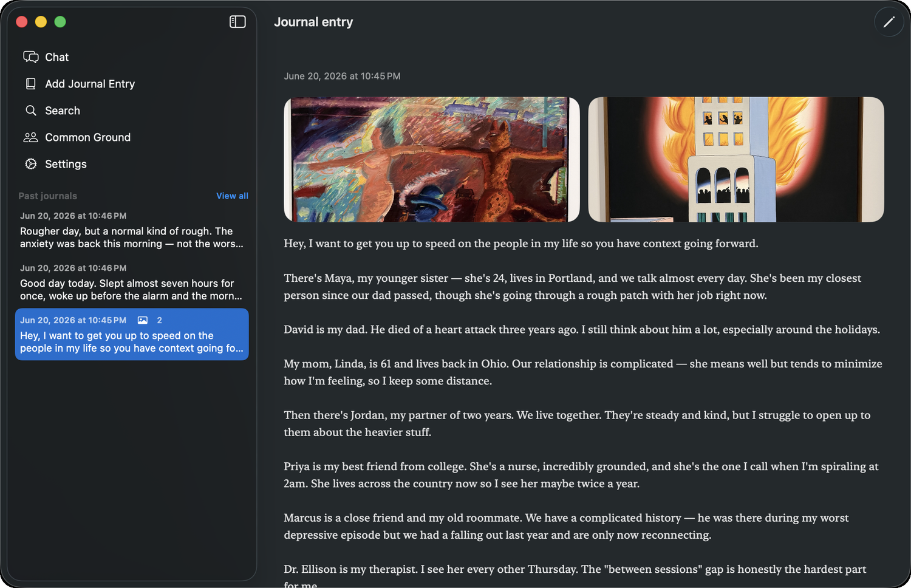Click the paragraph about Marcus

[x=566, y=526]
